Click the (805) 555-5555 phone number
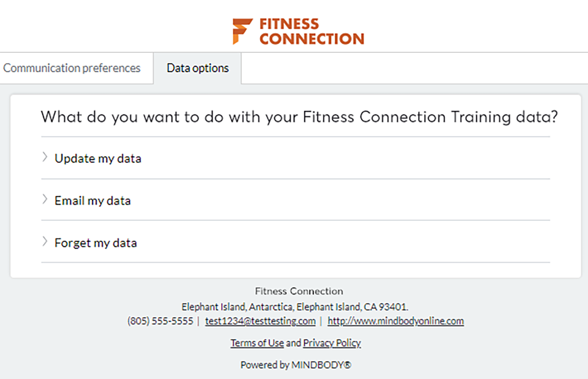 [160, 321]
